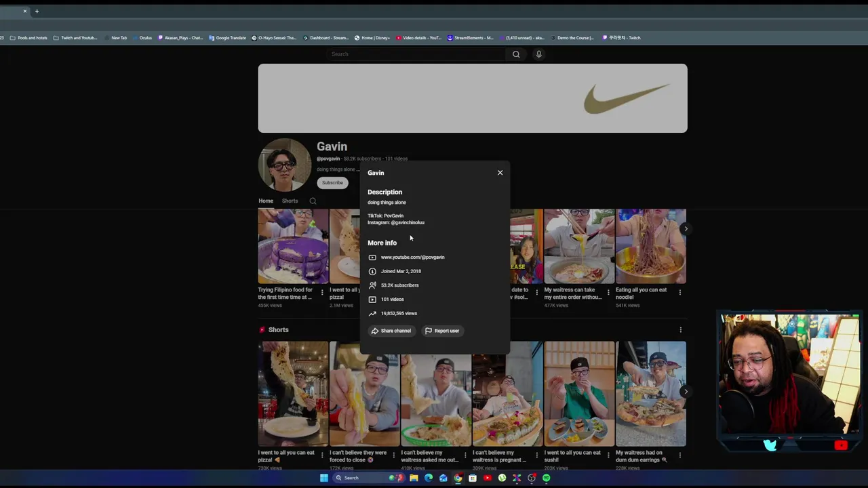The image size is (868, 488).
Task: Click the info icon beside Joined Mar 2, 2018
Action: pyautogui.click(x=372, y=271)
